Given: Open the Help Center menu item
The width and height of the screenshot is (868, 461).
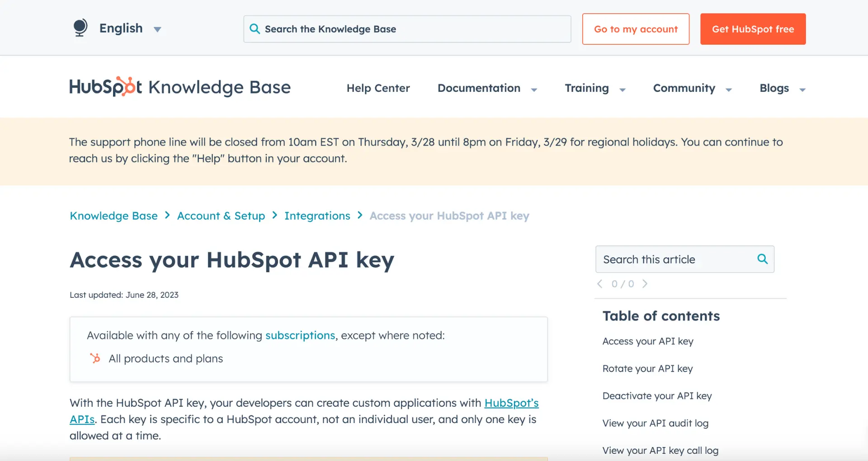Looking at the screenshot, I should [378, 88].
